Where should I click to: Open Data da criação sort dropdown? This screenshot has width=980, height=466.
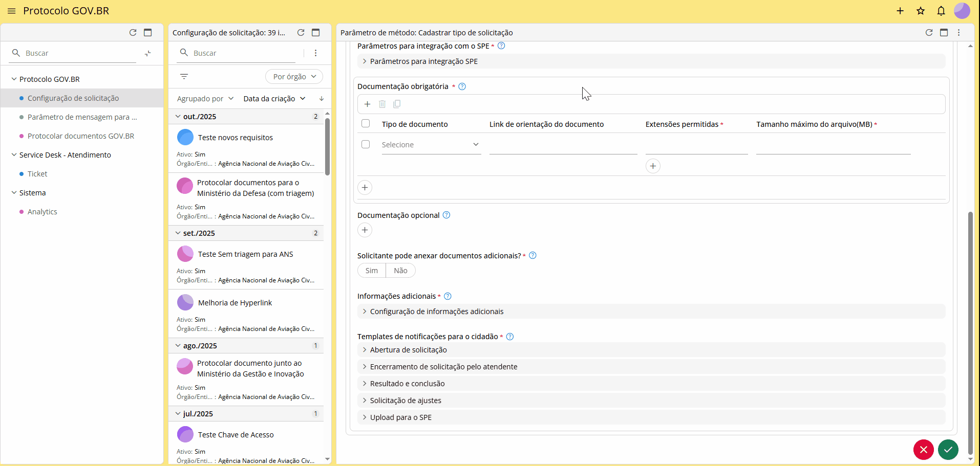tap(274, 98)
